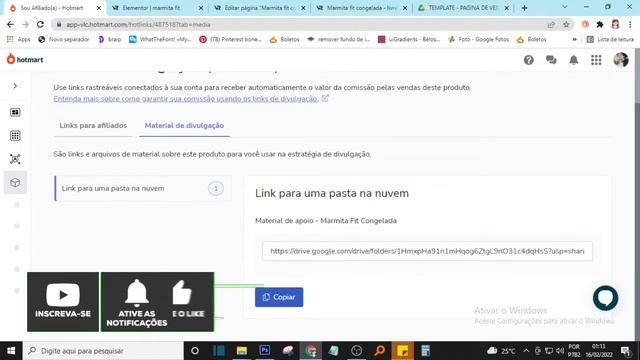640x360 pixels.
Task: Open braip bookmark
Action: 110,40
